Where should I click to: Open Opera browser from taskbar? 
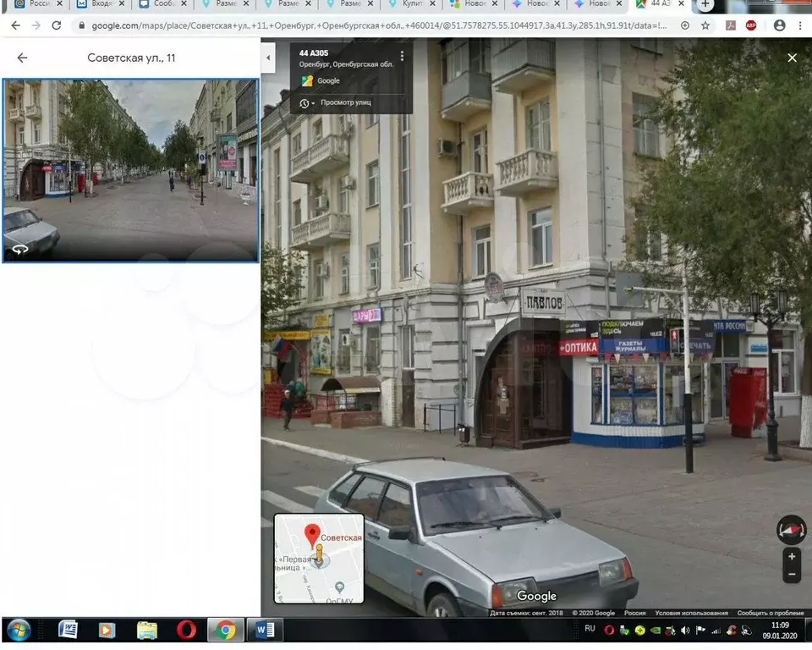click(186, 630)
